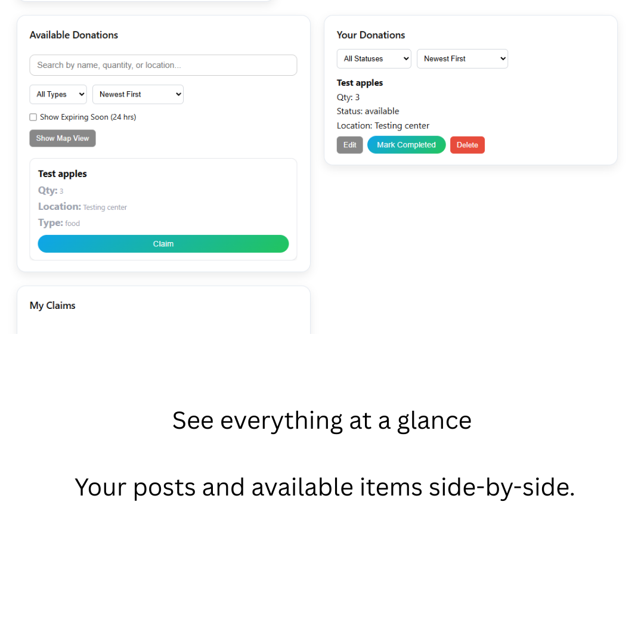Mark the Test apples donation as Completed

pos(406,144)
